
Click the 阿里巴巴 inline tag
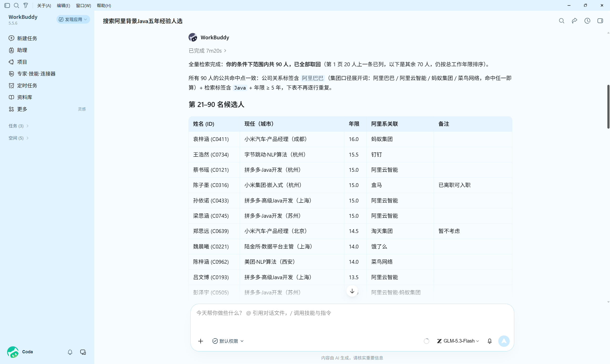coord(313,78)
